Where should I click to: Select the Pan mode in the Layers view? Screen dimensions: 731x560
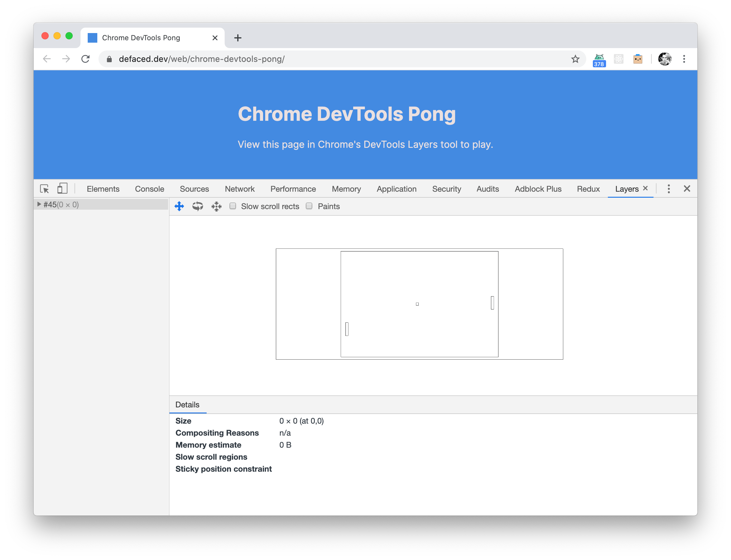(x=179, y=206)
